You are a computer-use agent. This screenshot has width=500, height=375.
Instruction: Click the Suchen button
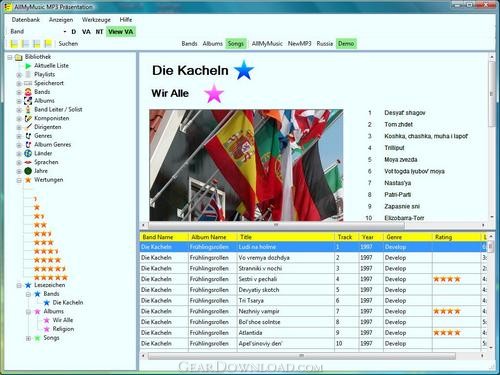point(68,44)
